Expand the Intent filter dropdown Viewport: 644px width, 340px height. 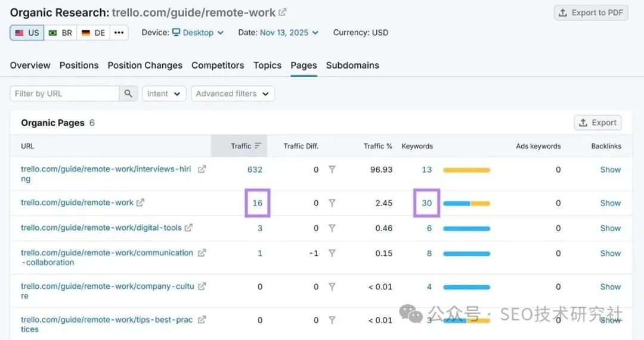(164, 93)
